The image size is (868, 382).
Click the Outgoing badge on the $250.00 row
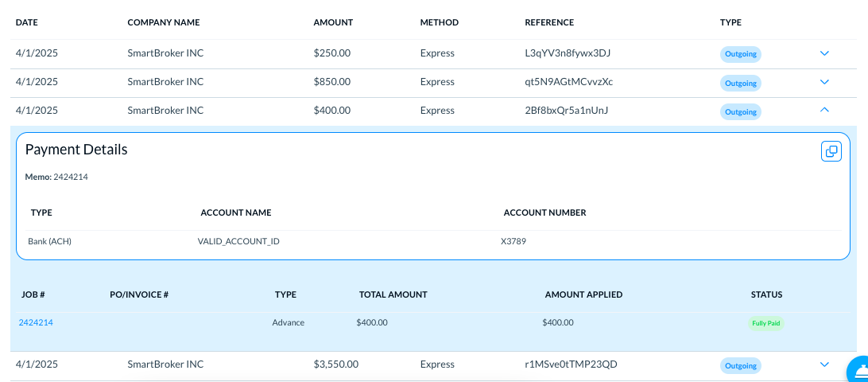[x=740, y=54]
